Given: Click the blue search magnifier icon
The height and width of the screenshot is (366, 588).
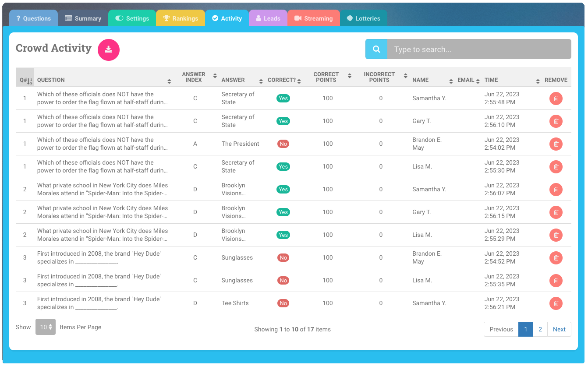Looking at the screenshot, I should 376,49.
